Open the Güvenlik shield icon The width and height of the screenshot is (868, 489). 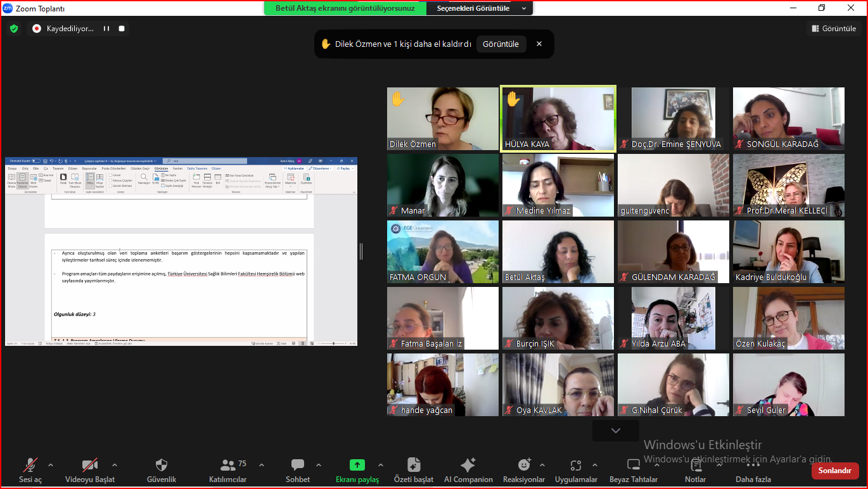coord(162,466)
